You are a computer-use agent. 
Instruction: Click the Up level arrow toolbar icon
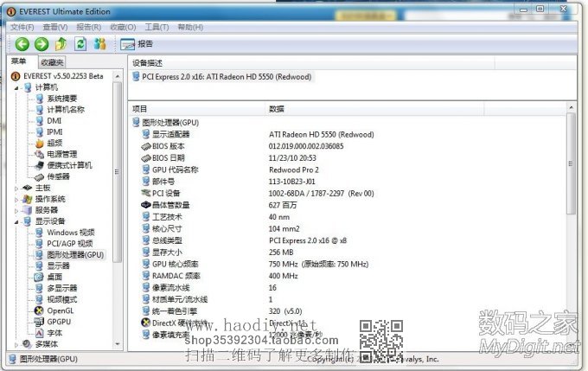[x=61, y=44]
